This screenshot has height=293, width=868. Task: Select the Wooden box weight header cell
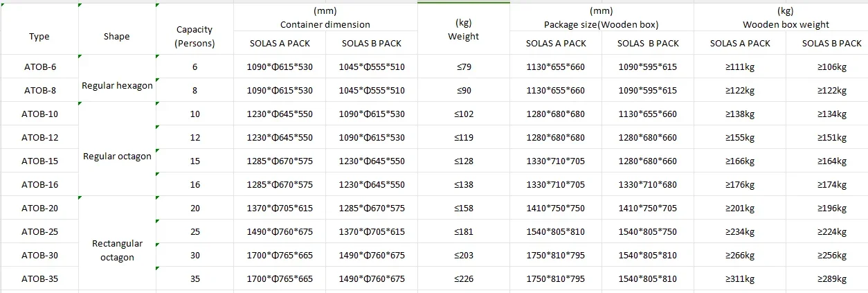[x=785, y=19]
